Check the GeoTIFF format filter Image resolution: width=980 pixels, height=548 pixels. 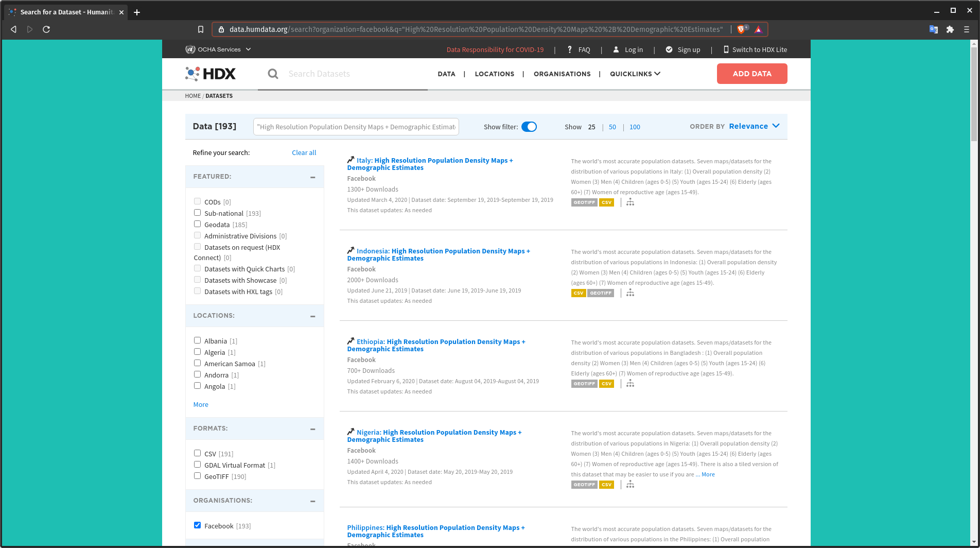tap(197, 476)
